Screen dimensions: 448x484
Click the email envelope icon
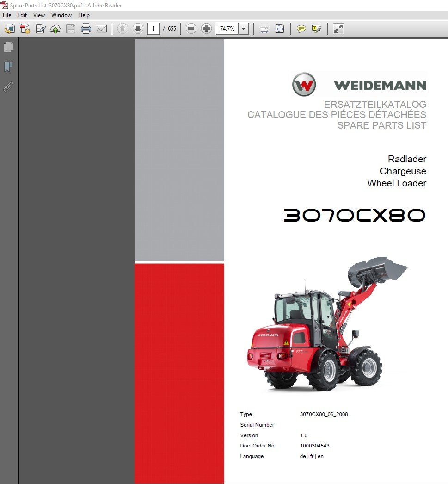pos(101,29)
